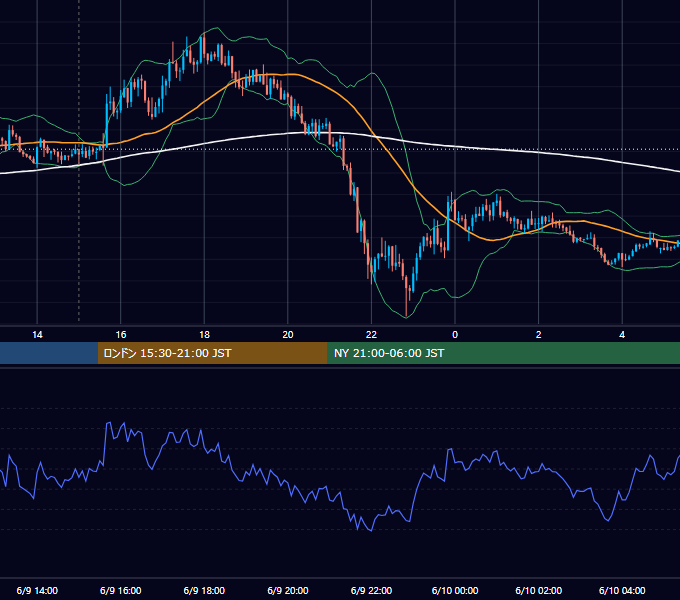
Task: Click the 6/9 18:00 date label
Action: [x=204, y=590]
